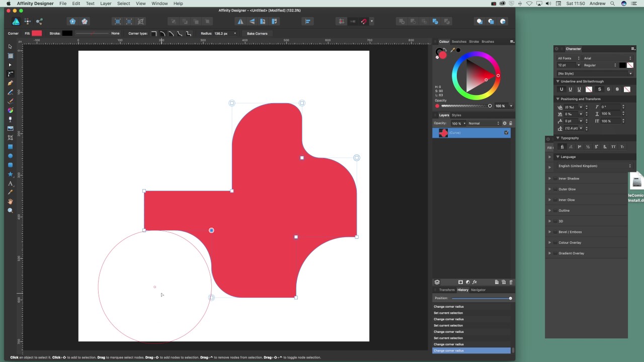This screenshot has width=644, height=362.
Task: Expand the Outer Glow effect
Action: pyautogui.click(x=549, y=189)
